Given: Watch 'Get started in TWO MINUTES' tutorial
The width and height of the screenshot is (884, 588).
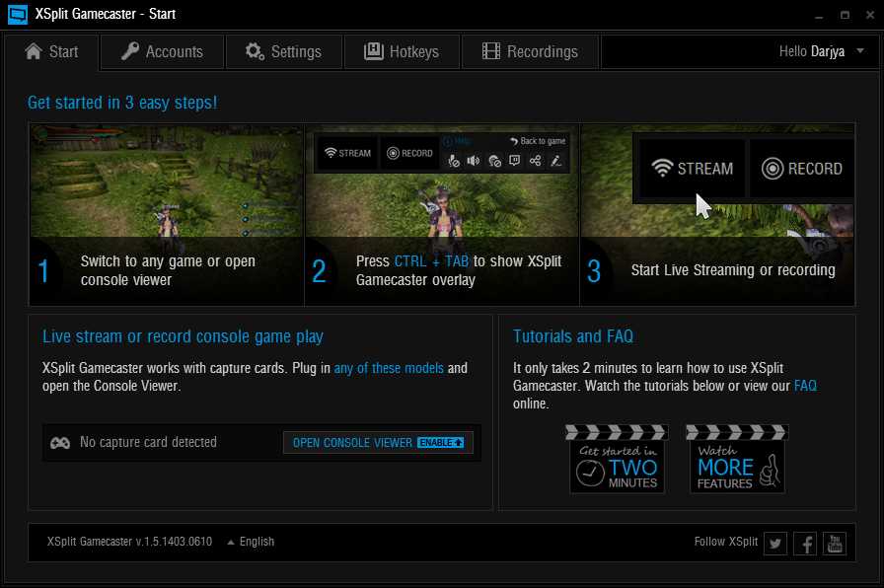Looking at the screenshot, I should click(617, 460).
